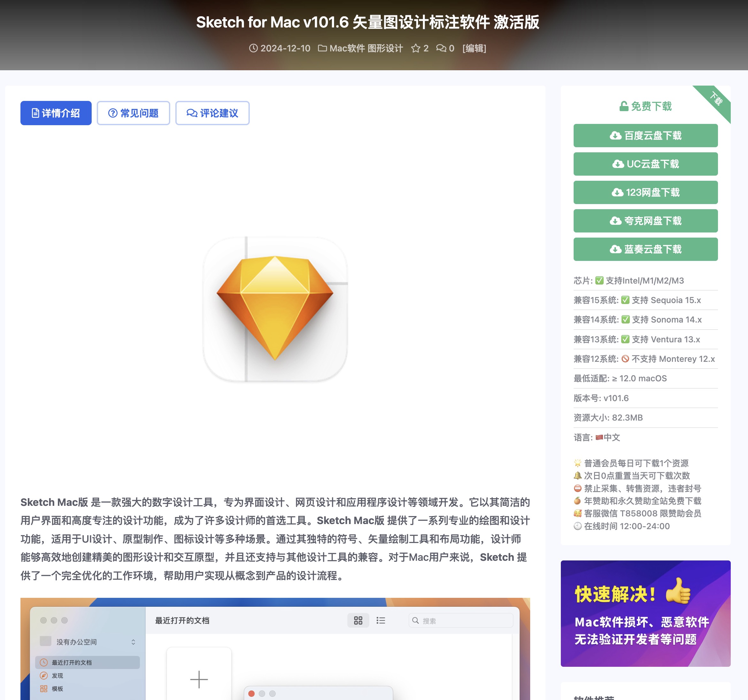The image size is (748, 700).
Task: Switch to the 常见问题 tab
Action: tap(133, 113)
